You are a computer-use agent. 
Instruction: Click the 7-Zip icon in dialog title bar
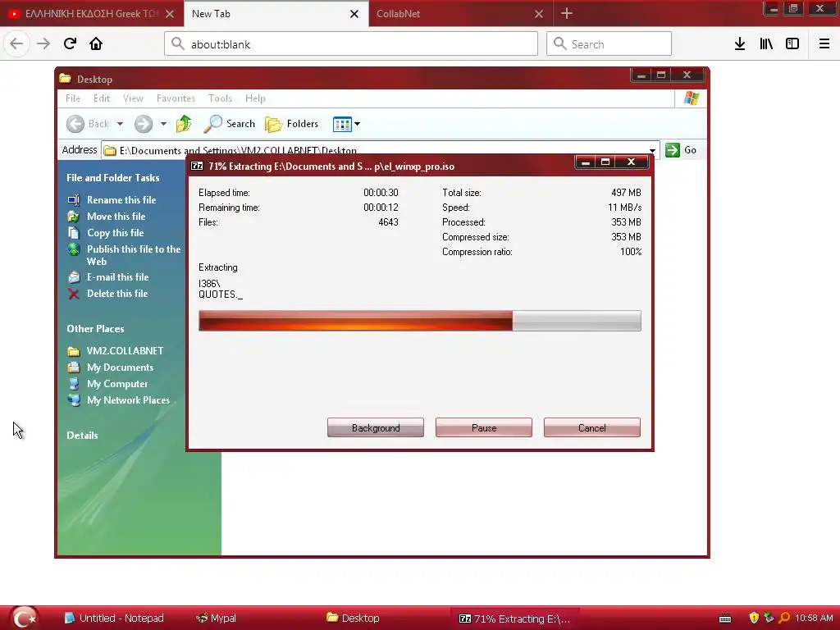pyautogui.click(x=197, y=166)
